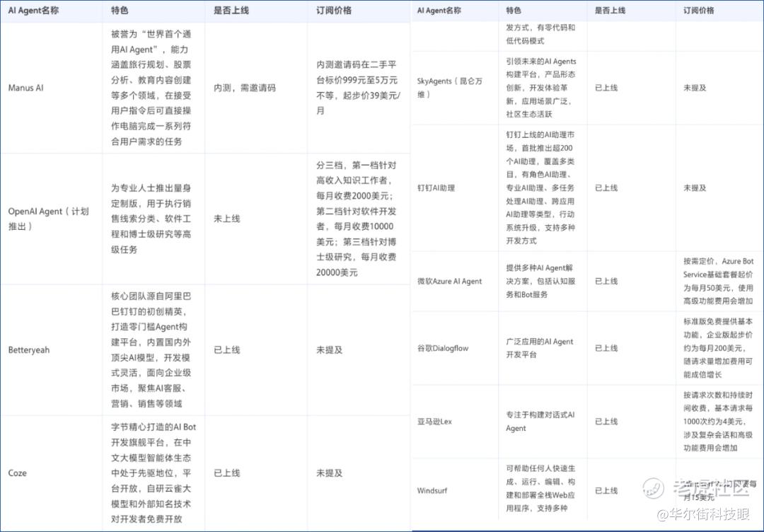
Task: Click "未提及" in the Betteryeah row
Action: (329, 349)
